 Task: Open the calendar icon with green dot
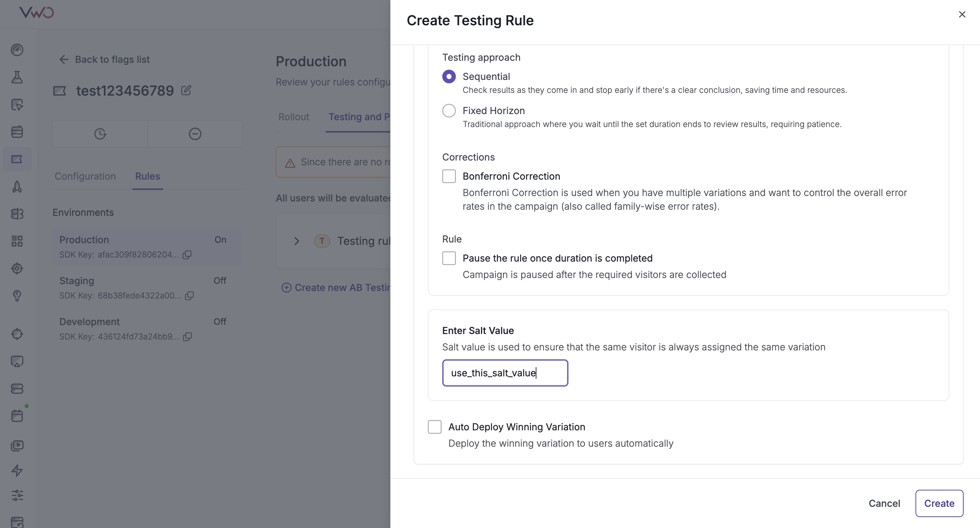pos(17,416)
